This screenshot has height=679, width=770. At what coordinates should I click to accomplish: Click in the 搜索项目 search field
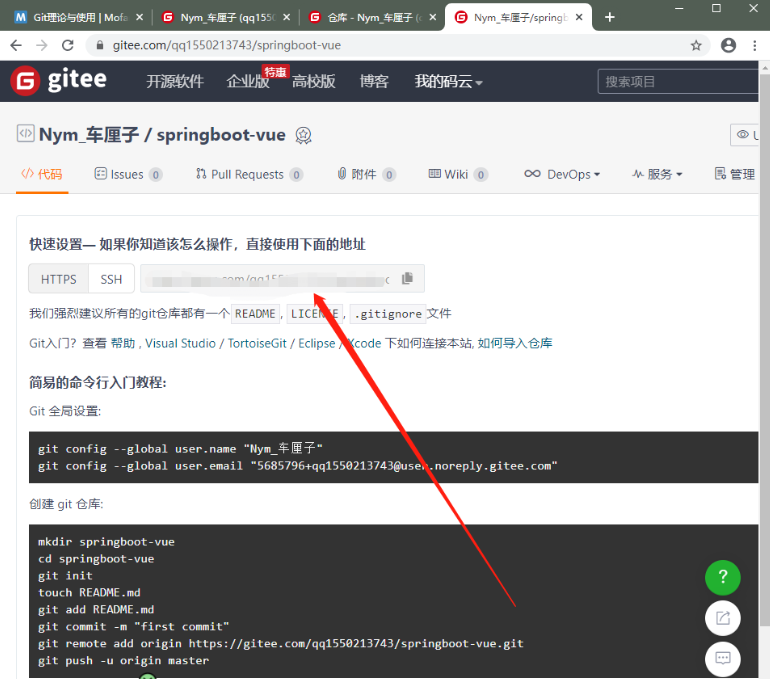[x=678, y=81]
